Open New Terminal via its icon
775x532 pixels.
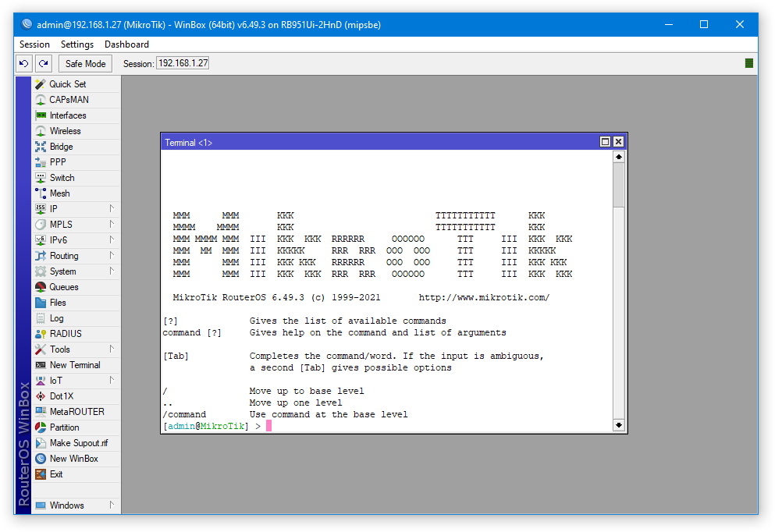click(41, 365)
